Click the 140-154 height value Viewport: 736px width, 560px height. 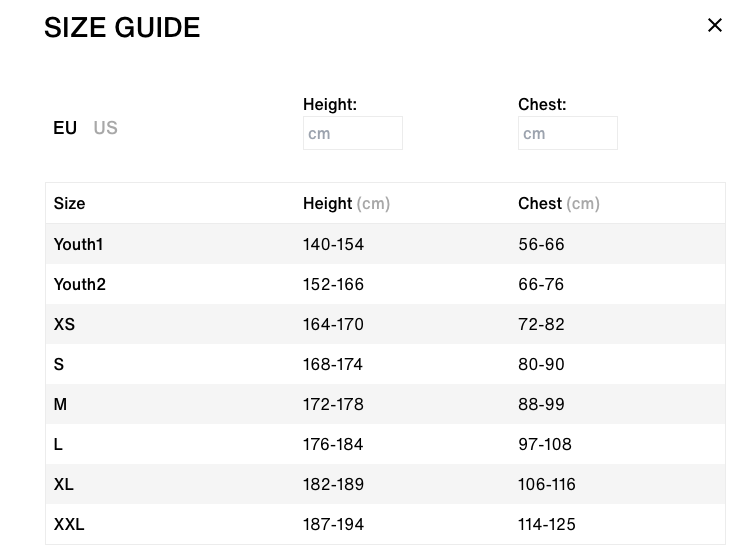coord(333,244)
